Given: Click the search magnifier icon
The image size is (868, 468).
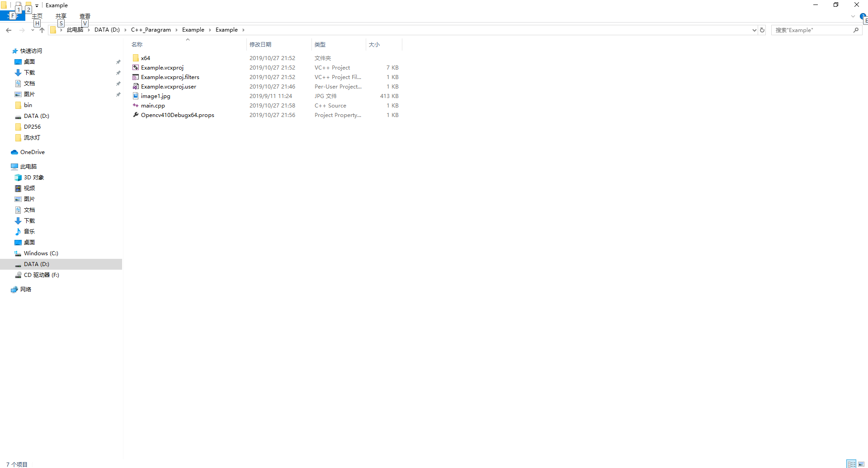Looking at the screenshot, I should (x=856, y=30).
